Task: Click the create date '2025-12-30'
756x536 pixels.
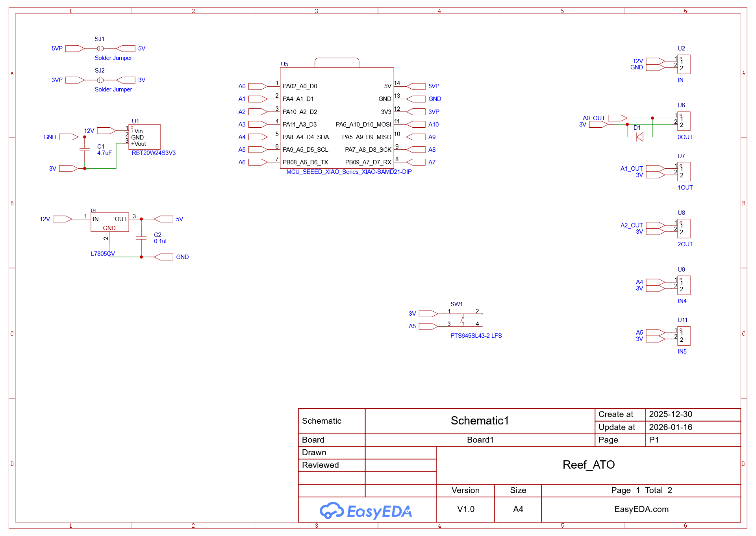Action: pyautogui.click(x=671, y=414)
